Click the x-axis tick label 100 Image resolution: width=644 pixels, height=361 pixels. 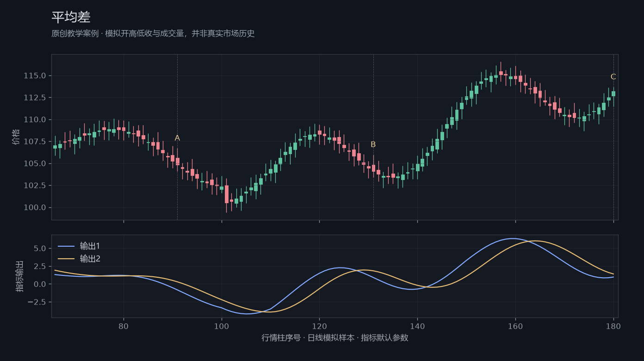[x=222, y=326]
